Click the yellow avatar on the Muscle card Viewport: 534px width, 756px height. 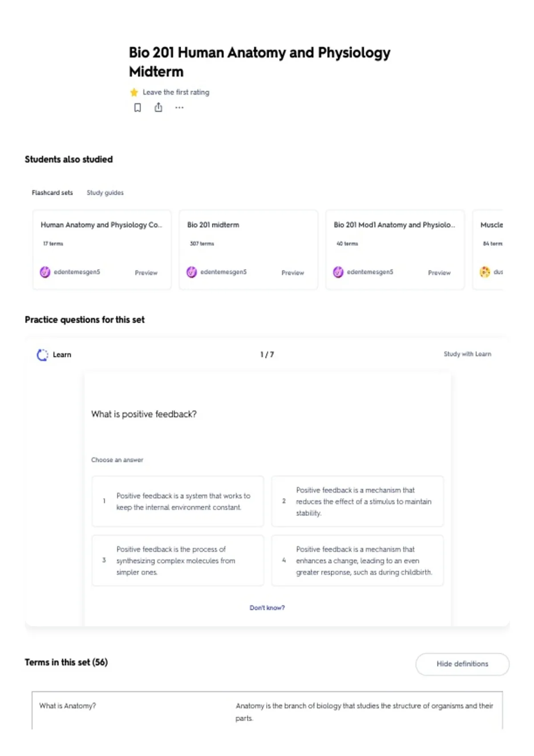485,272
